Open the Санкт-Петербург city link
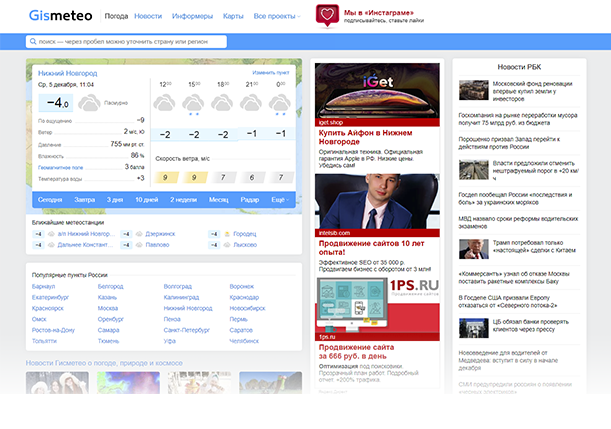611x429 pixels. point(187,330)
